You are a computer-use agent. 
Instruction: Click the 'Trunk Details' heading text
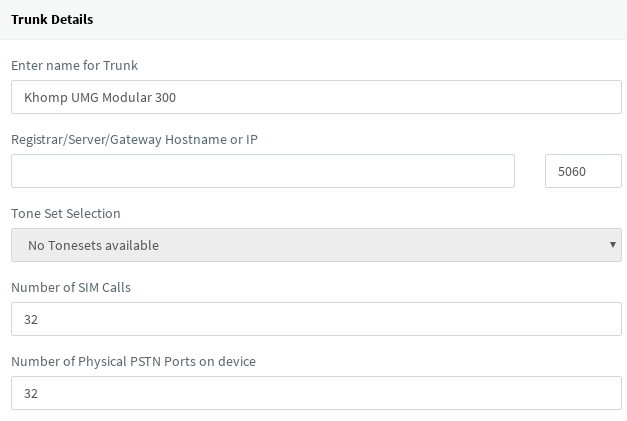pos(52,19)
